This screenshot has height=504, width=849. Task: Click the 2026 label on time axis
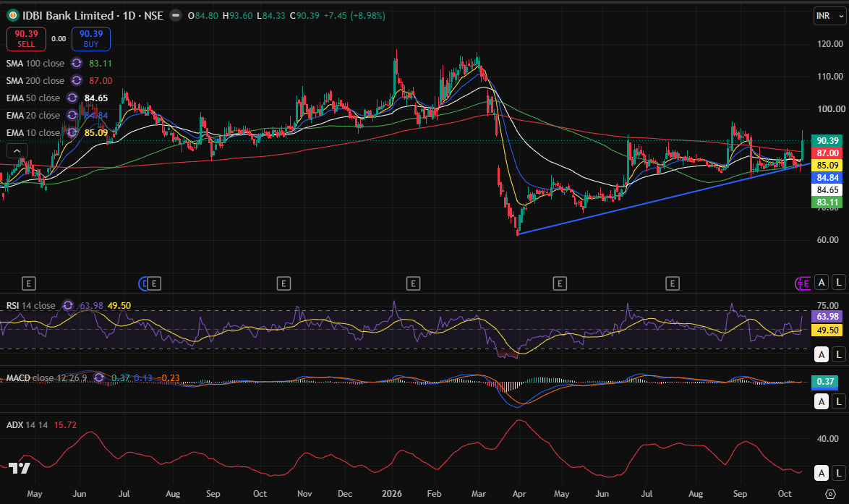click(391, 494)
